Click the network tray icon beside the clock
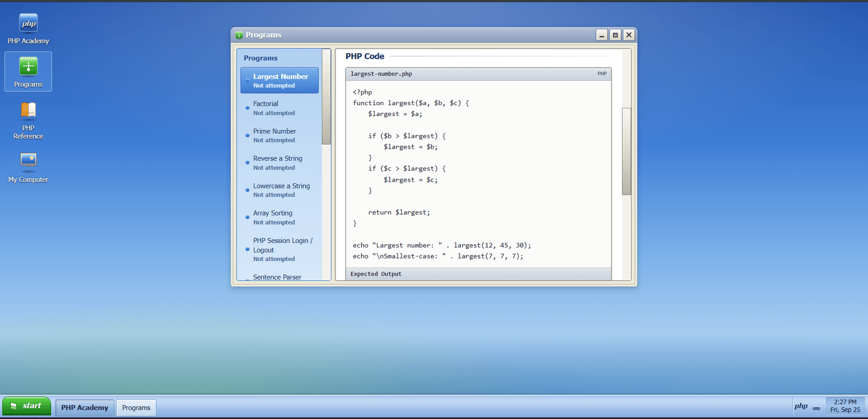 point(816,408)
